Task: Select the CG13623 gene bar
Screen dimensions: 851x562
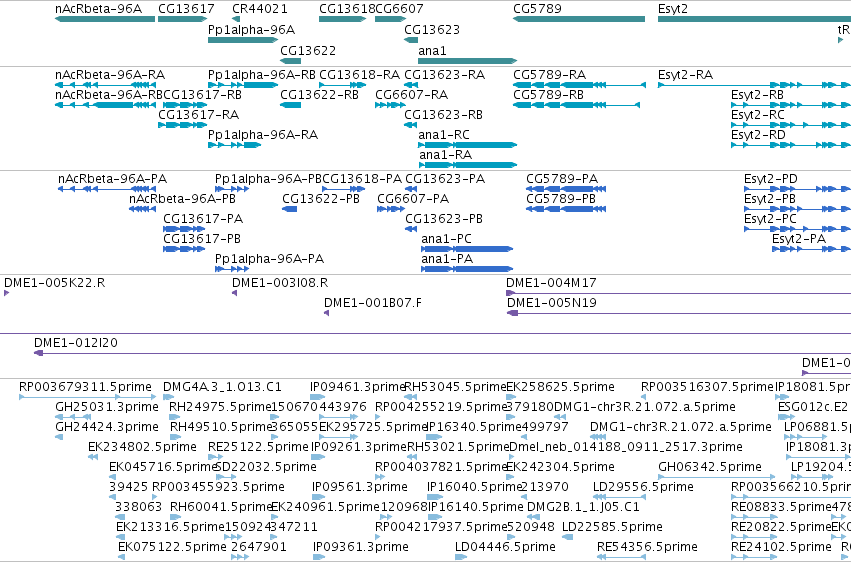Action: (411, 40)
